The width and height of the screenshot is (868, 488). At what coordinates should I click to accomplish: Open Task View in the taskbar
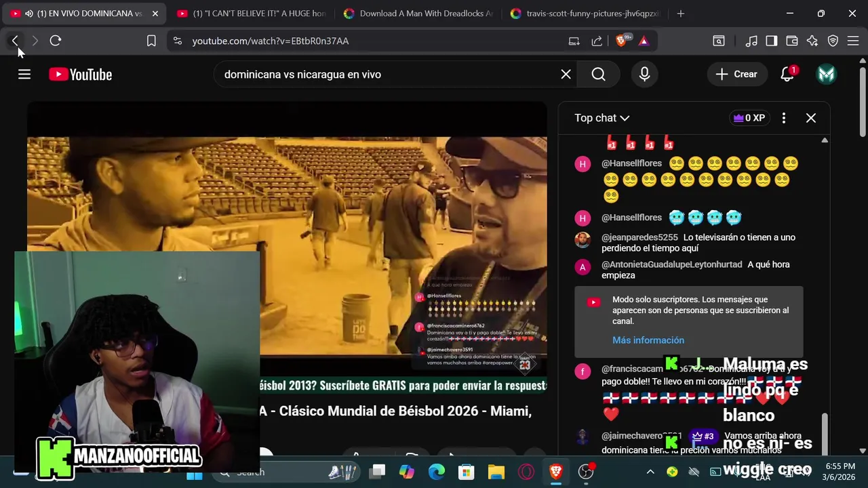378,472
